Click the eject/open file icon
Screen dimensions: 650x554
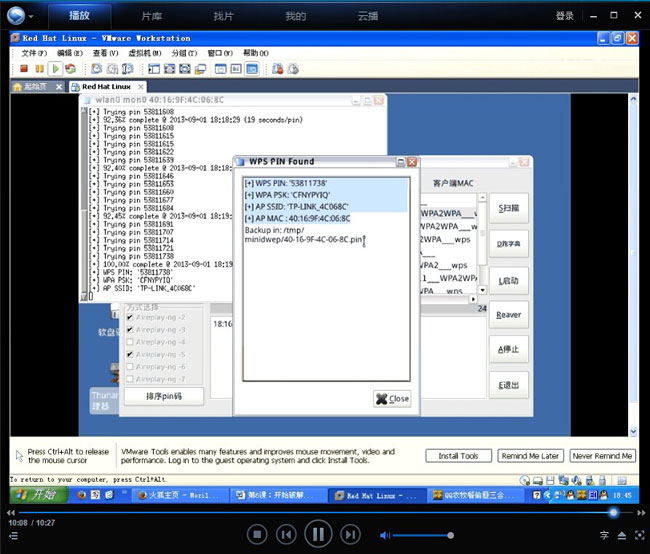(622, 536)
